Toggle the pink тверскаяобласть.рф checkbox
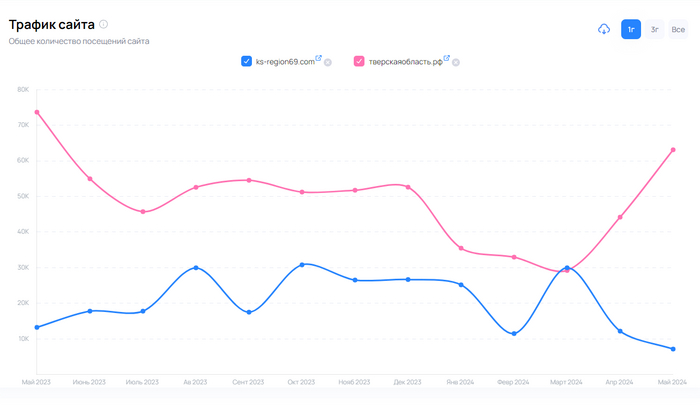 click(359, 61)
